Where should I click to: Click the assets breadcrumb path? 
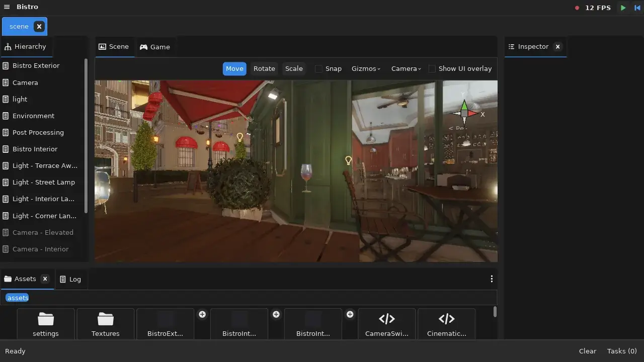click(x=18, y=298)
